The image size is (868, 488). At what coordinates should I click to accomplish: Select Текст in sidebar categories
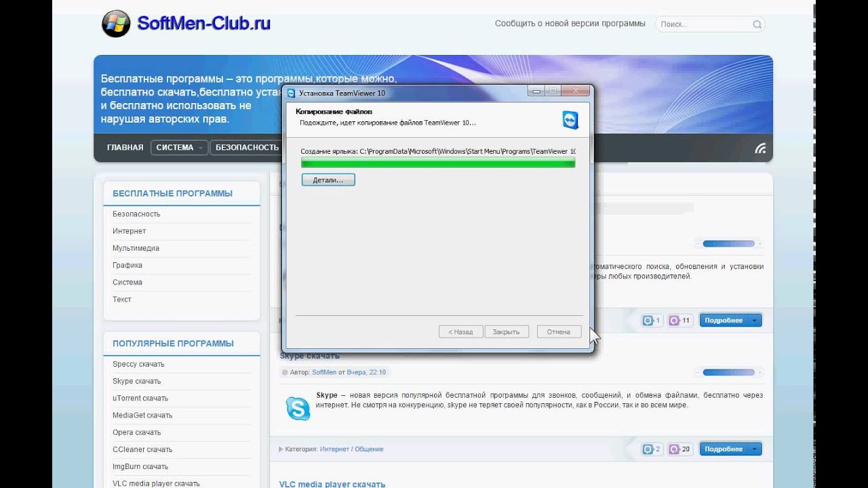click(x=122, y=299)
